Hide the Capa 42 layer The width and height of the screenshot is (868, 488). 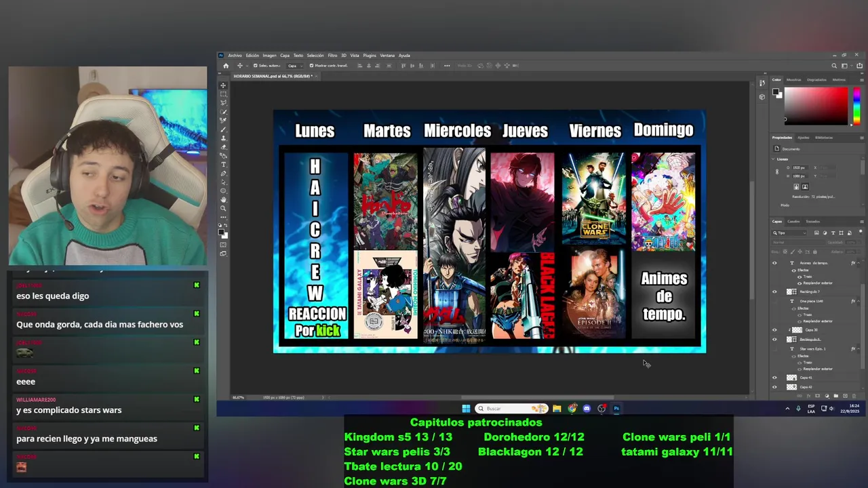click(x=774, y=387)
